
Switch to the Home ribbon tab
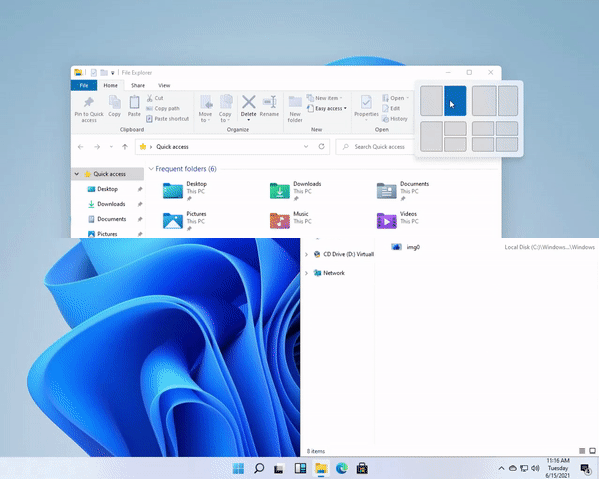click(110, 85)
